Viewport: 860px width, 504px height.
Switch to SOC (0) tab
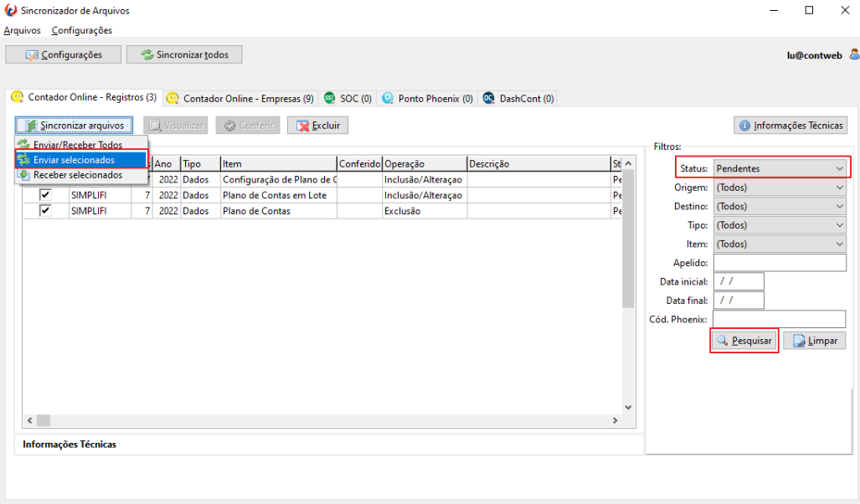[348, 98]
